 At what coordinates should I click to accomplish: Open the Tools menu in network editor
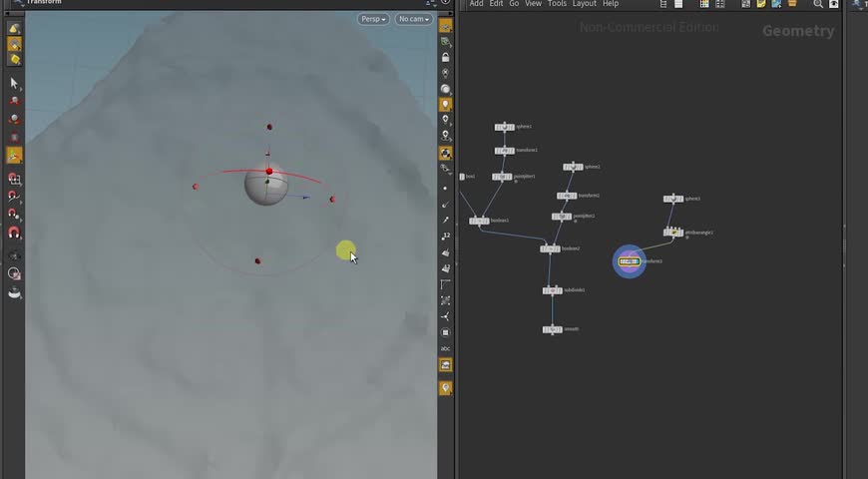(x=557, y=4)
